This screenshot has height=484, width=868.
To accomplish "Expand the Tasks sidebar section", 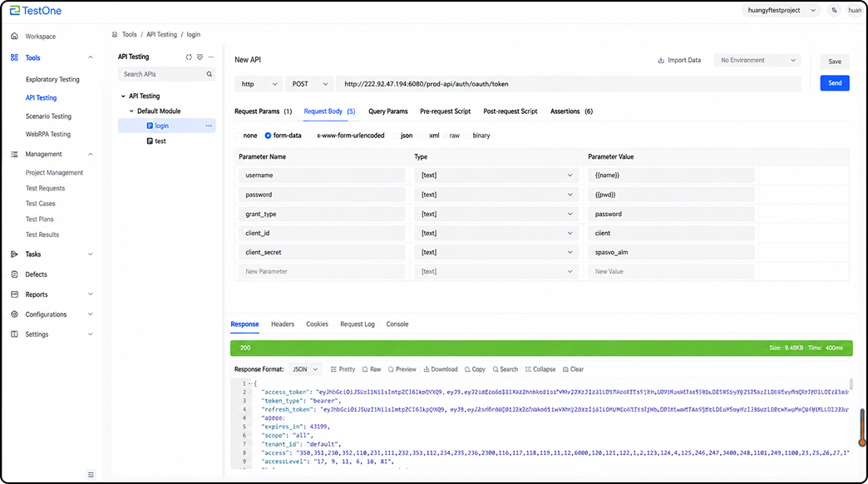I will 91,254.
